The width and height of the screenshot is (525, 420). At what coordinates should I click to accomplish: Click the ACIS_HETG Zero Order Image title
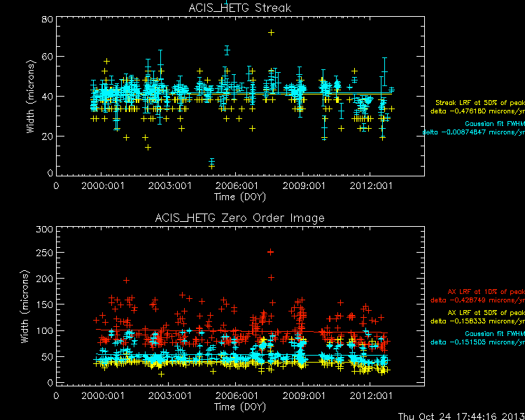(x=240, y=218)
